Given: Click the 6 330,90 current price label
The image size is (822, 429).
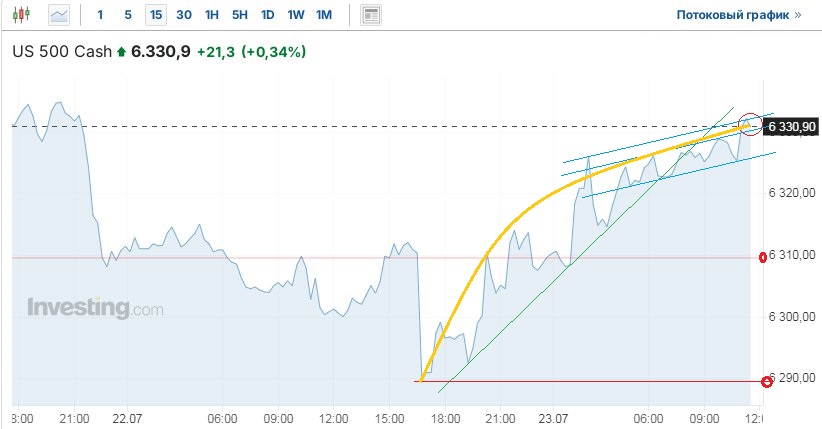Looking at the screenshot, I should [x=791, y=126].
